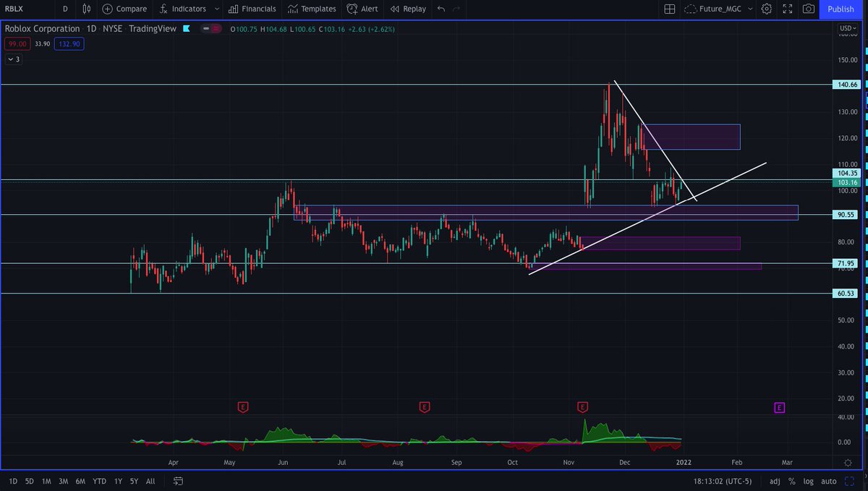This screenshot has height=491, width=868.
Task: Redo the last chart action
Action: pos(456,9)
